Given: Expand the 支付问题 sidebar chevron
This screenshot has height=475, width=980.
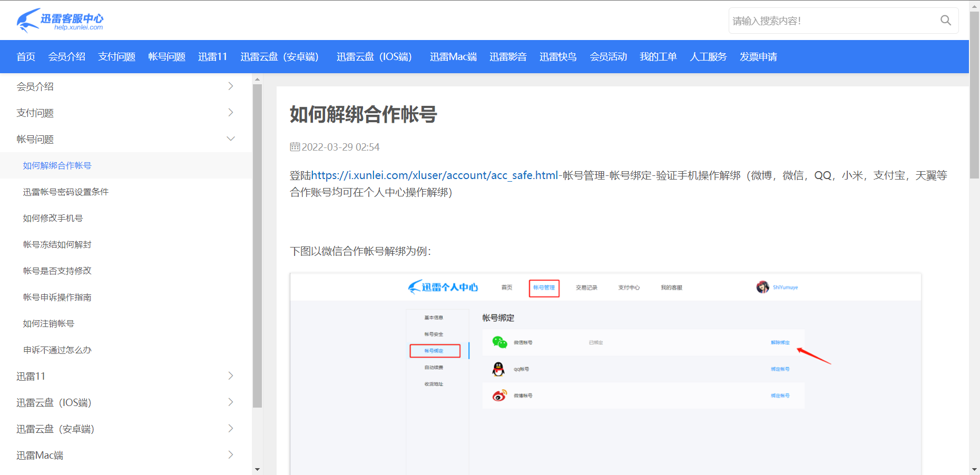Looking at the screenshot, I should pos(230,112).
